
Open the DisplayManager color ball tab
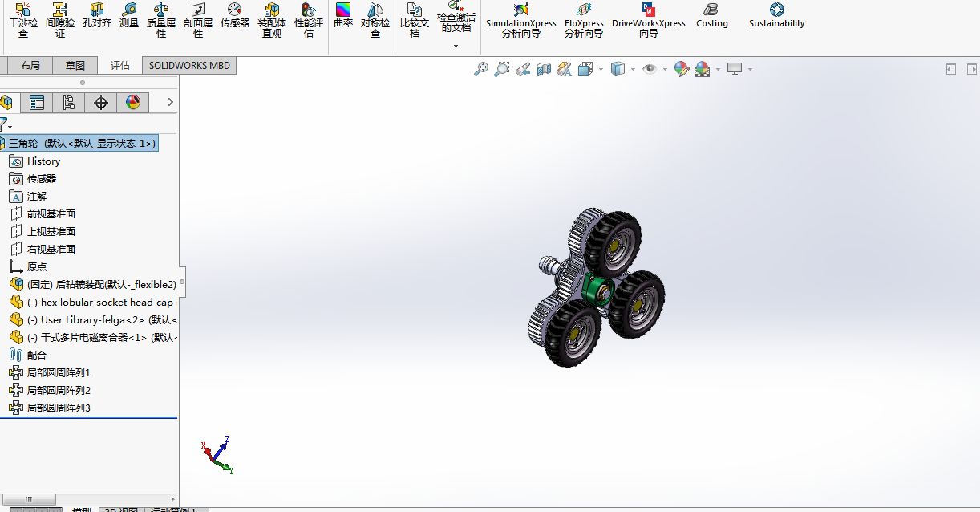(133, 103)
